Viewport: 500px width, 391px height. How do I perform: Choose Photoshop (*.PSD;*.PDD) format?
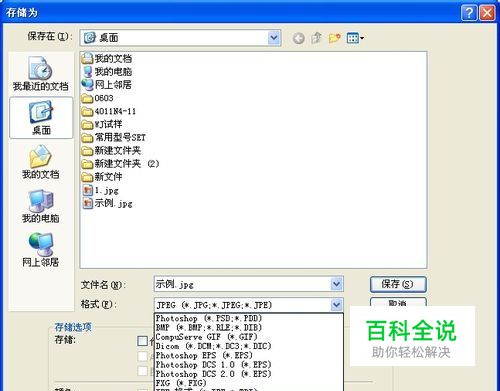(248, 318)
